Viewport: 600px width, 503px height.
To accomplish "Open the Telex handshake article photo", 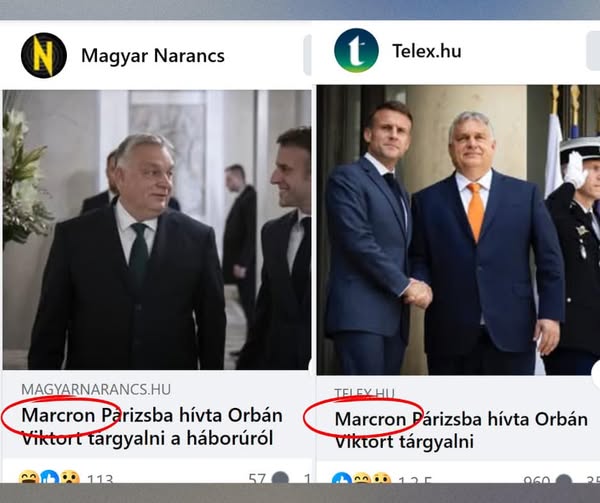I will [x=458, y=230].
